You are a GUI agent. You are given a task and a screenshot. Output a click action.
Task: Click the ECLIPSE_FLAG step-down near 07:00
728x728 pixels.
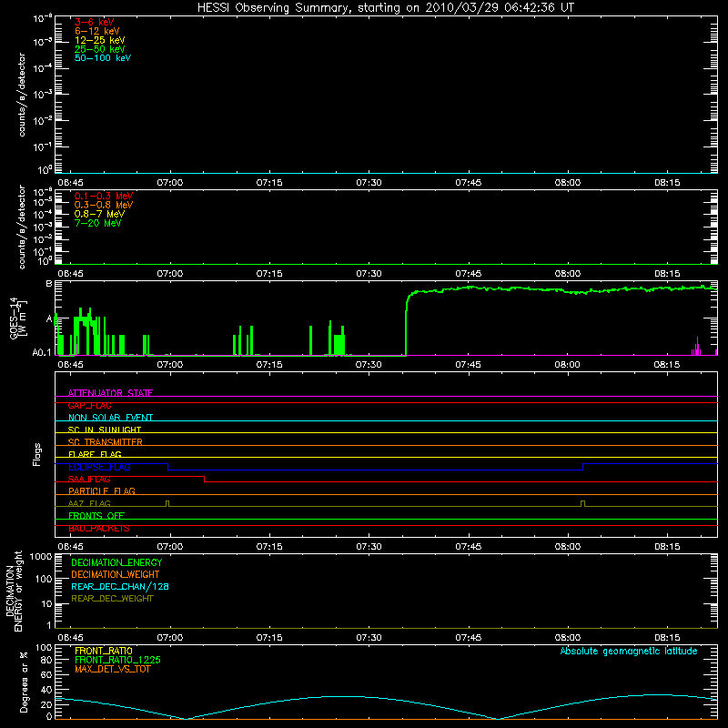tap(168, 467)
